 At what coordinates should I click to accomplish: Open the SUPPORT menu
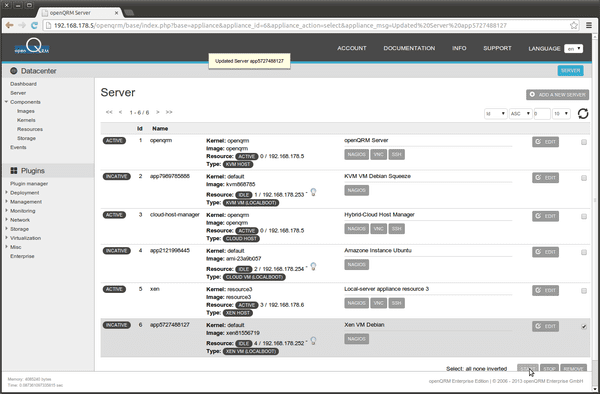pos(497,48)
